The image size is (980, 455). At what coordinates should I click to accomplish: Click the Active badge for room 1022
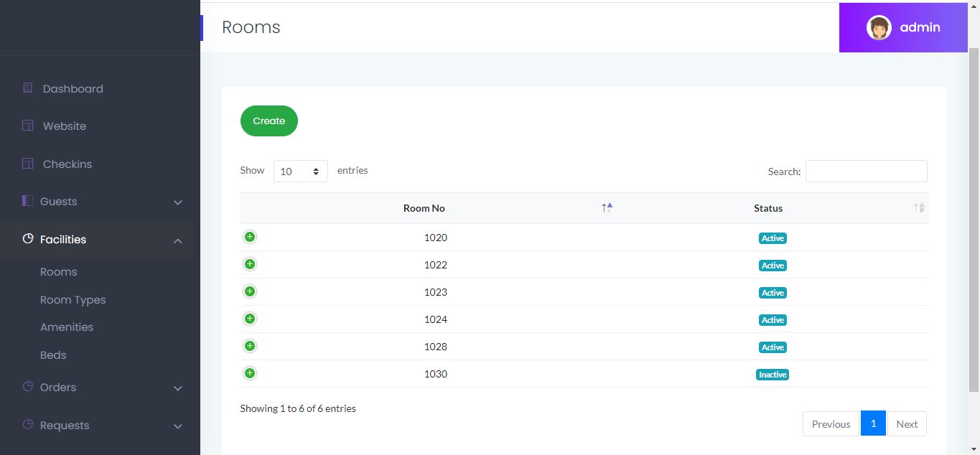(773, 266)
